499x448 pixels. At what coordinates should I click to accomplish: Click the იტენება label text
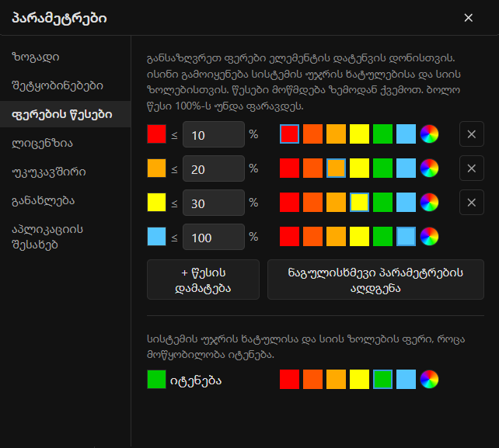pos(196,380)
